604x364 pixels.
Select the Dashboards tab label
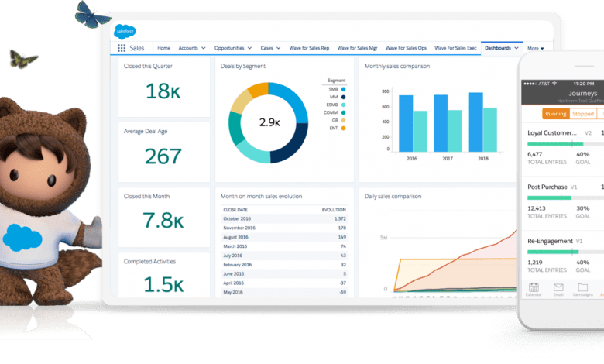point(498,48)
